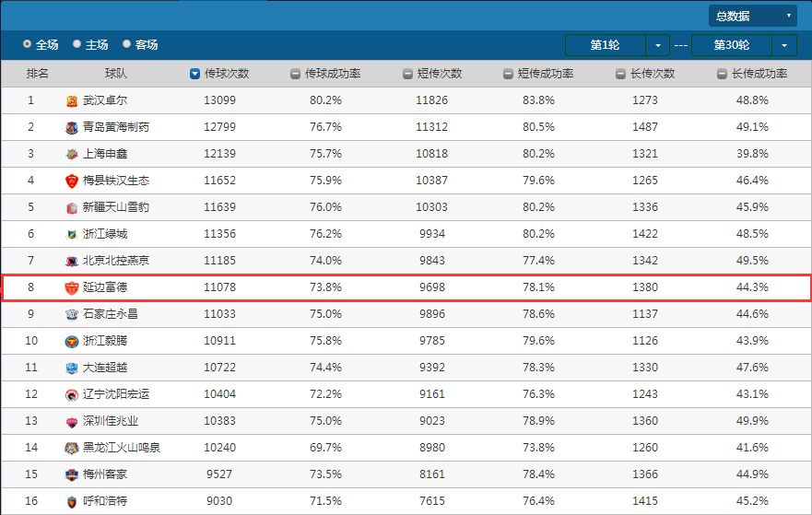Click the long pass value 1137

pyautogui.click(x=645, y=314)
